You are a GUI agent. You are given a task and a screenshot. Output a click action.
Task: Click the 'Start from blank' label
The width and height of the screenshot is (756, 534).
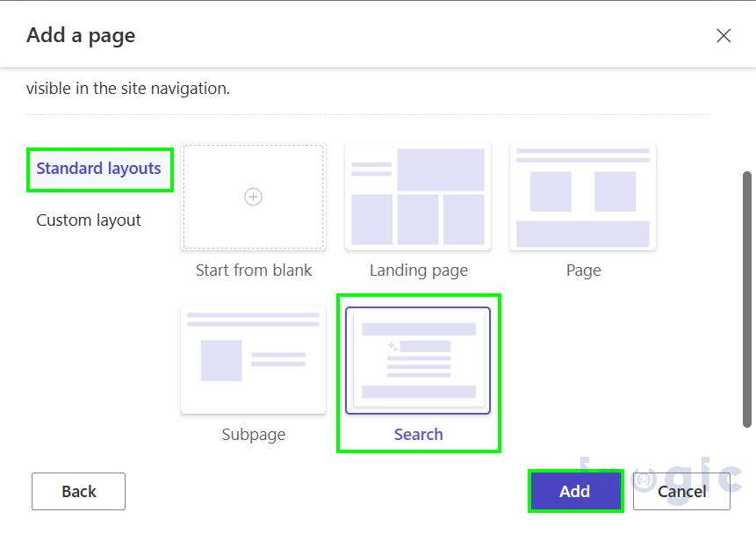pyautogui.click(x=254, y=271)
